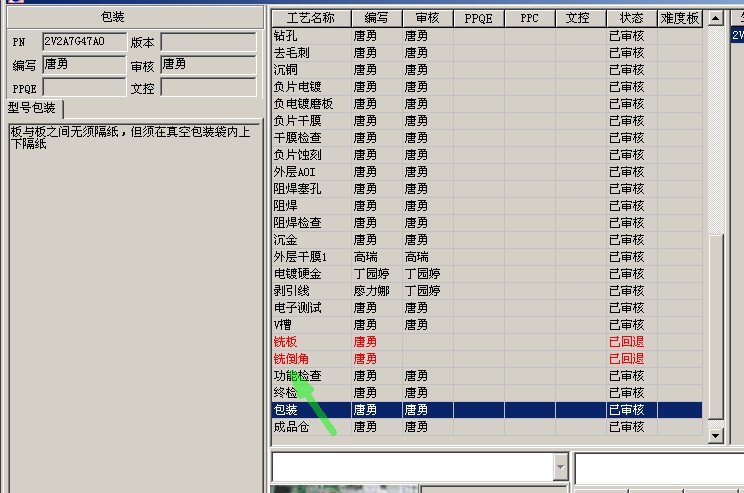
Task: Click the empty white box beside the combo box
Action: click(x=660, y=467)
